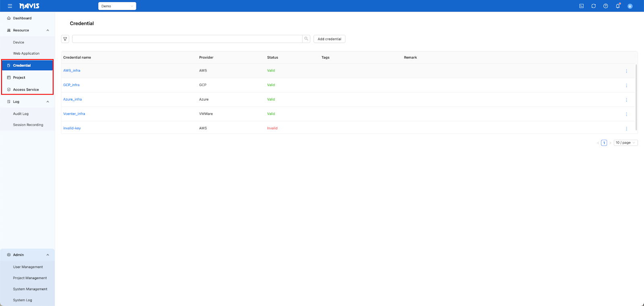The width and height of the screenshot is (644, 306).
Task: Open the Demo project dropdown
Action: click(x=117, y=6)
